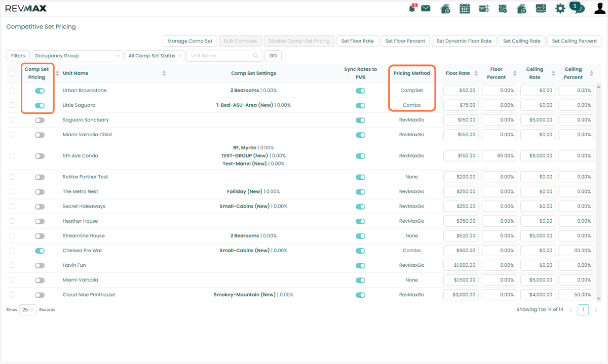
Task: Click the Set Floor Percent button
Action: point(405,41)
